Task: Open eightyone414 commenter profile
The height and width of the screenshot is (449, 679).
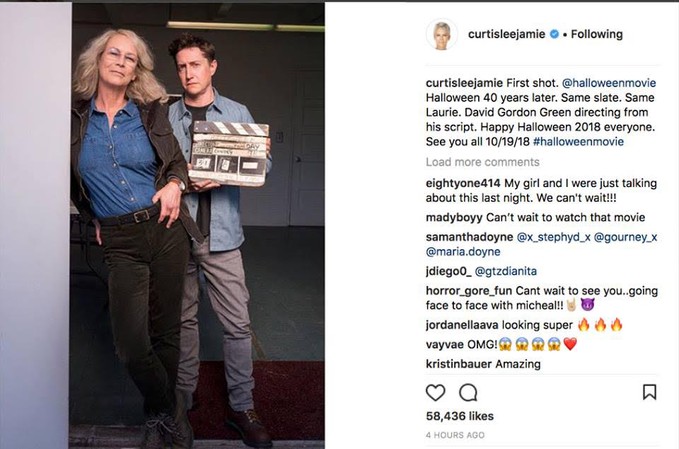Action: coord(463,183)
